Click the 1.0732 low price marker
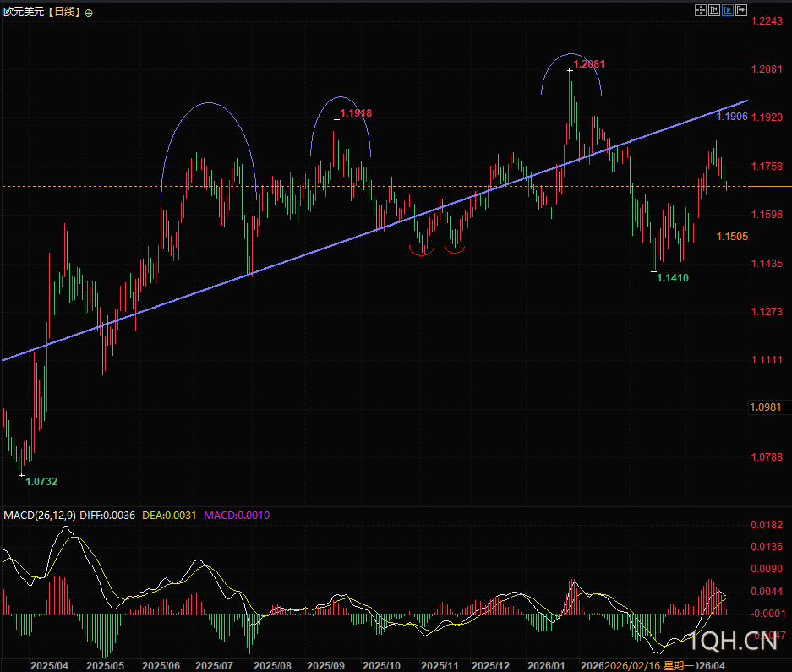 click(x=41, y=481)
